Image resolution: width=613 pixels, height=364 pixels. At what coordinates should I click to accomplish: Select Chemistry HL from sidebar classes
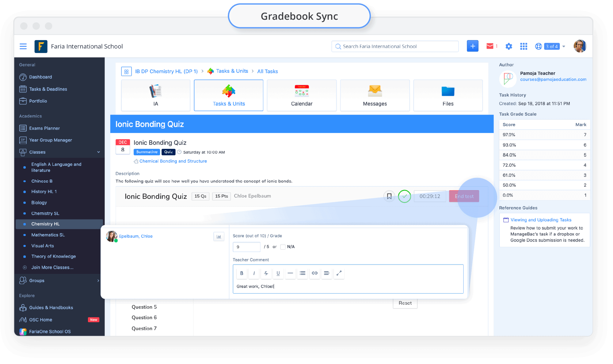pos(45,224)
